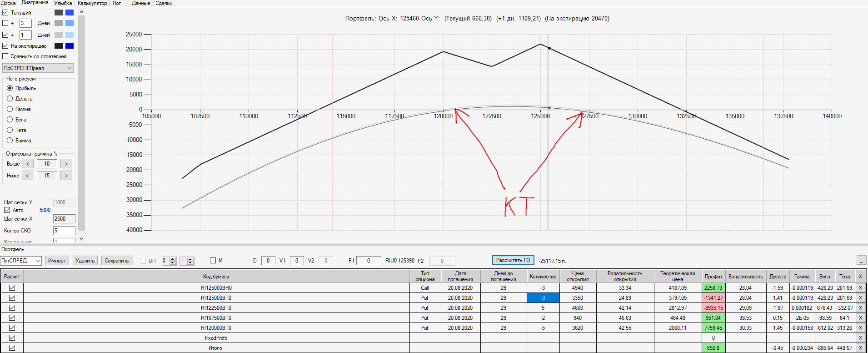The width and height of the screenshot is (868, 353).
Task: Select the 'Вомма' radio button
Action: point(10,141)
